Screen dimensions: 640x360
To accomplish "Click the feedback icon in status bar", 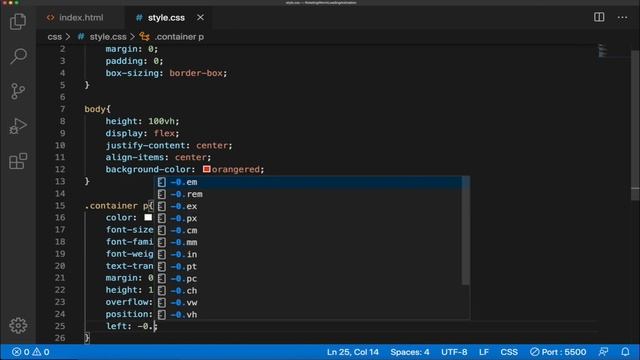I will coord(603,352).
